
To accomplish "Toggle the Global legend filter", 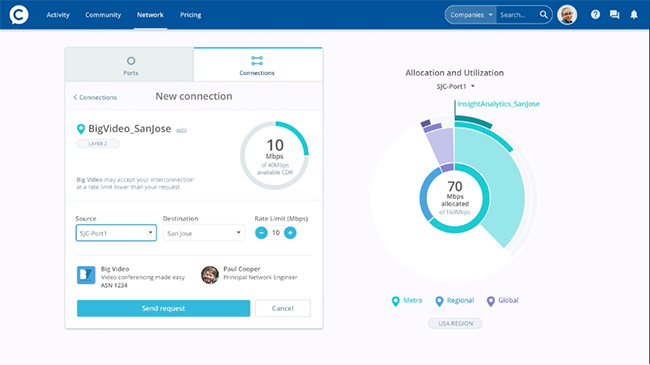I will pos(502,301).
